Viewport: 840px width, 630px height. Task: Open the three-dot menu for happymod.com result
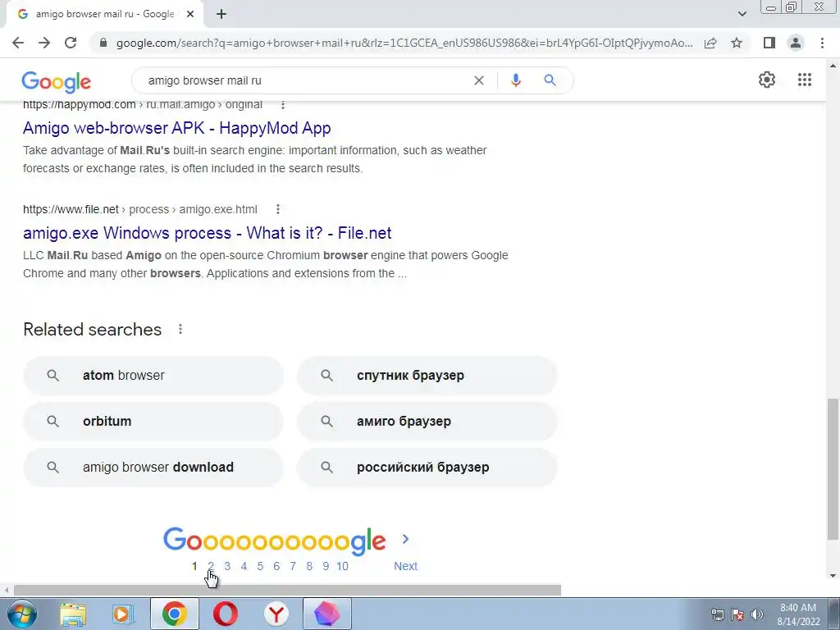283,105
